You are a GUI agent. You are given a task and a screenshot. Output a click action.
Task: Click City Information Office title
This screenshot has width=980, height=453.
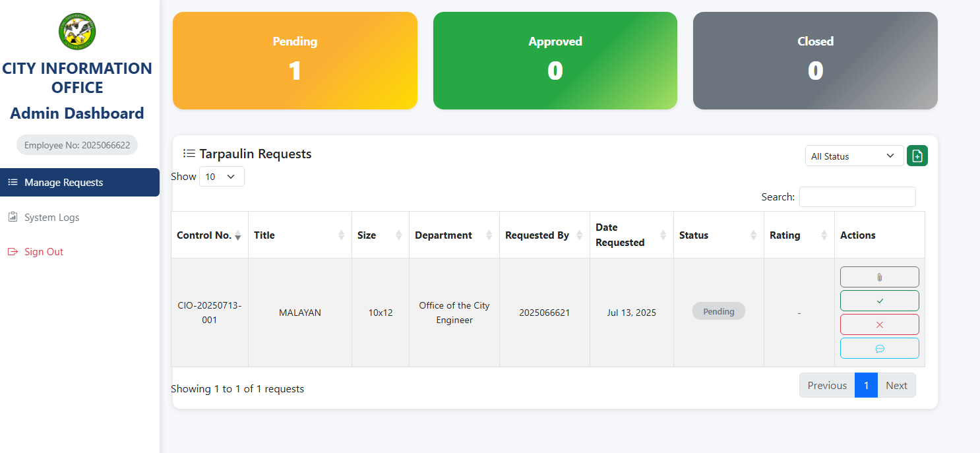[77, 78]
